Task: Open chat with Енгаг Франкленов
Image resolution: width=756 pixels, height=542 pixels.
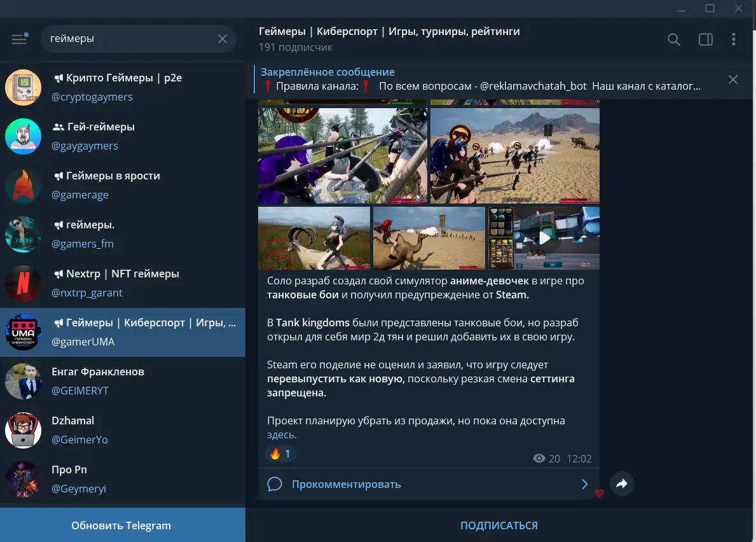Action: [x=123, y=381]
